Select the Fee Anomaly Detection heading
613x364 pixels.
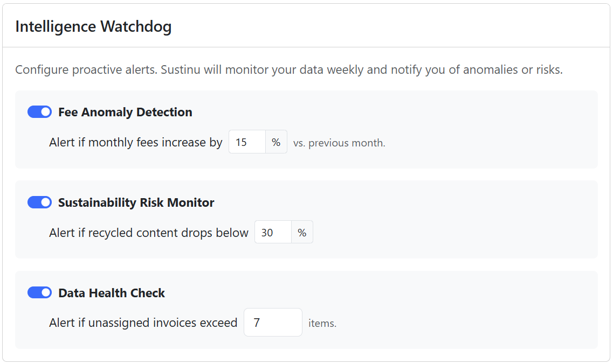pyautogui.click(x=125, y=112)
